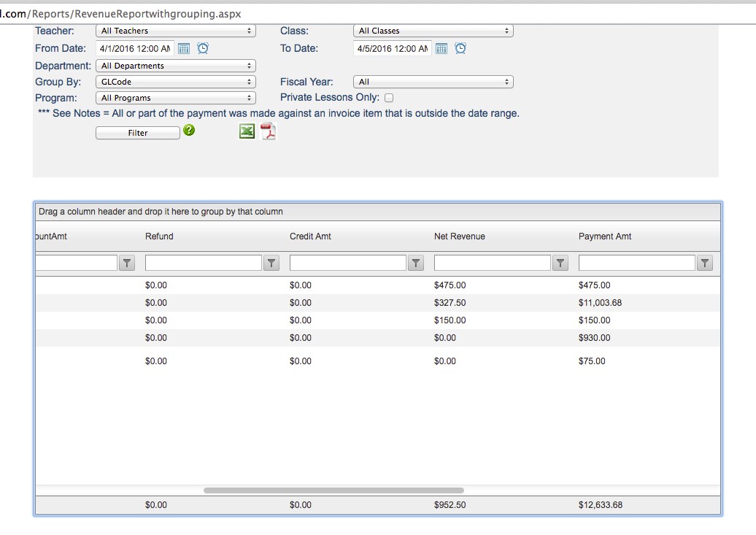The image size is (756, 535).
Task: Open the Group By GLCode dropdown
Action: (x=176, y=82)
